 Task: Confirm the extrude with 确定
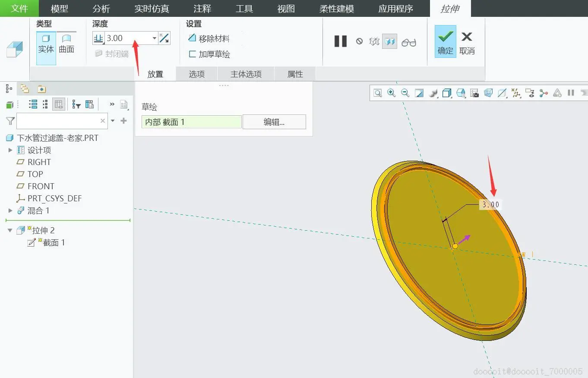click(445, 41)
